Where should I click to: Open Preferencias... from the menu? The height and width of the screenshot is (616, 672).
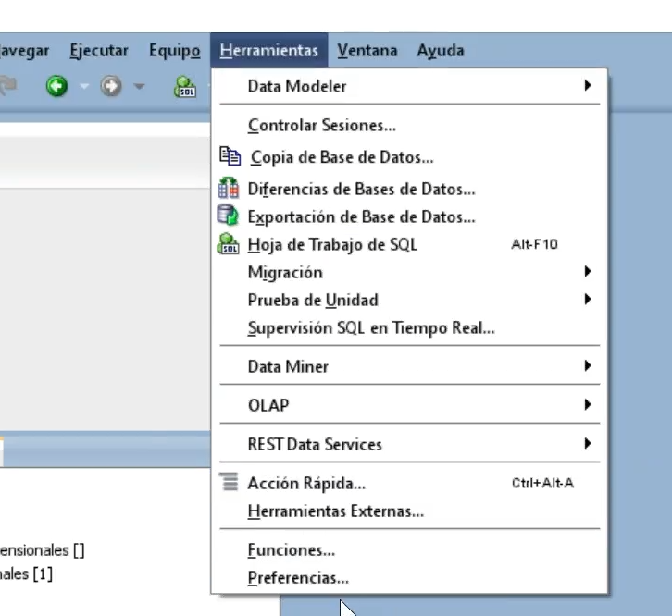409,578
